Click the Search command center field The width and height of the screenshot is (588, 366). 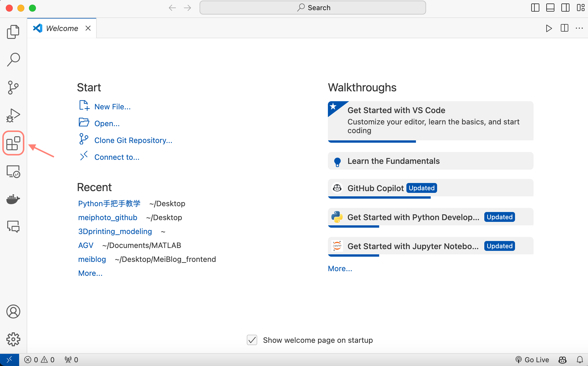313,8
